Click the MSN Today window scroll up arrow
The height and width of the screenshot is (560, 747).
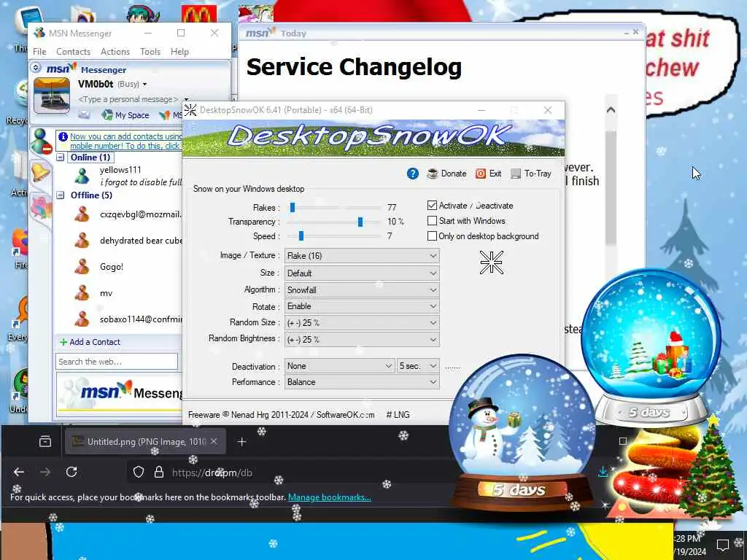coord(611,110)
